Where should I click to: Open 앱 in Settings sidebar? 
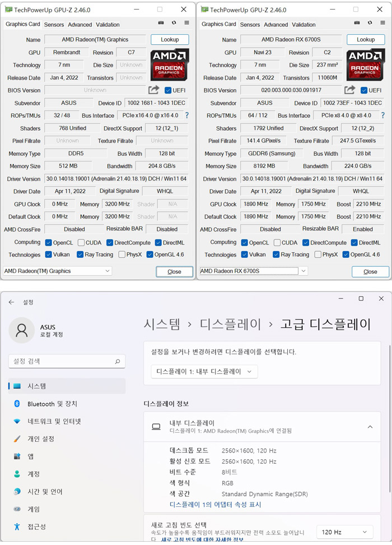(x=67, y=456)
